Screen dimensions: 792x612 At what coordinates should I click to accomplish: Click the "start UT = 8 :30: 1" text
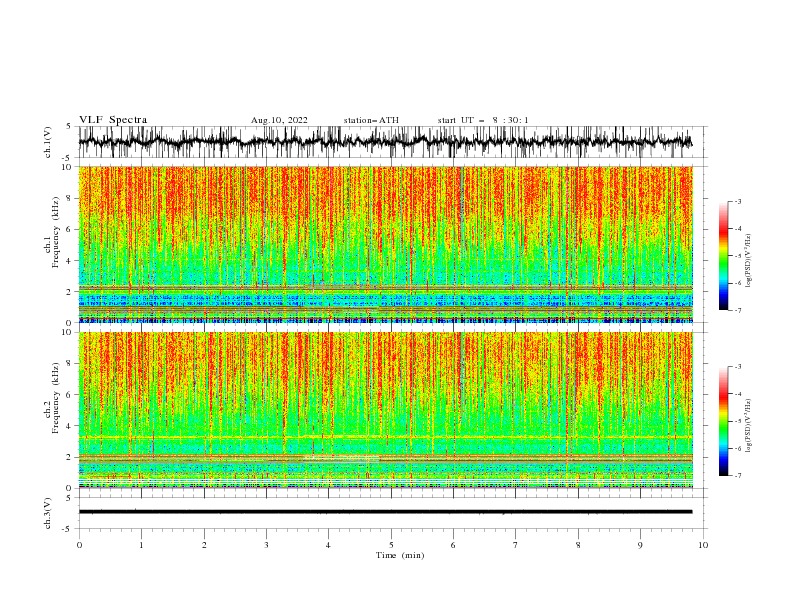[483, 120]
